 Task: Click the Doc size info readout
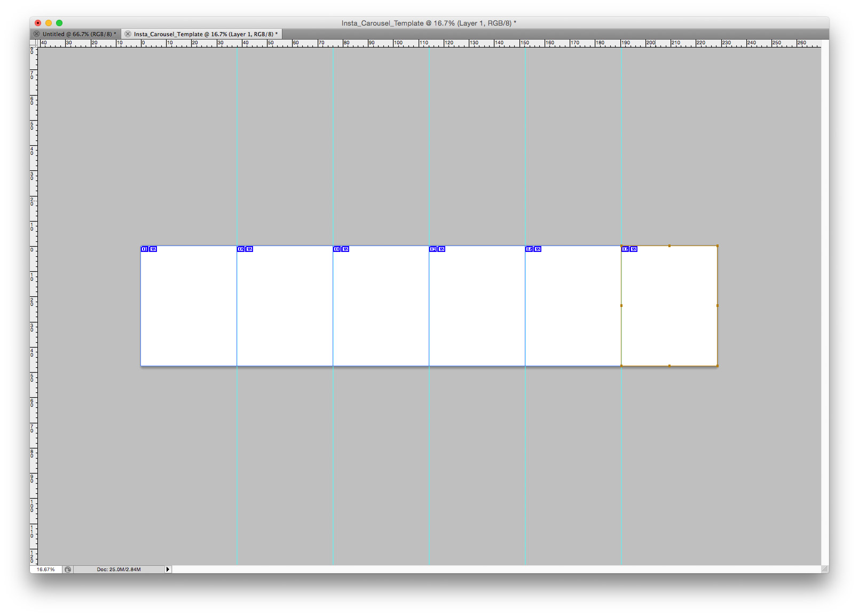coord(119,570)
